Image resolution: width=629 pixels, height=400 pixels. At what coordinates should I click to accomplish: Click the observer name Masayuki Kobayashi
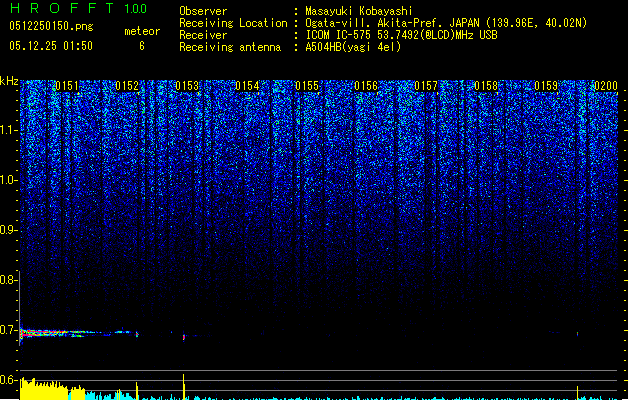359,11
